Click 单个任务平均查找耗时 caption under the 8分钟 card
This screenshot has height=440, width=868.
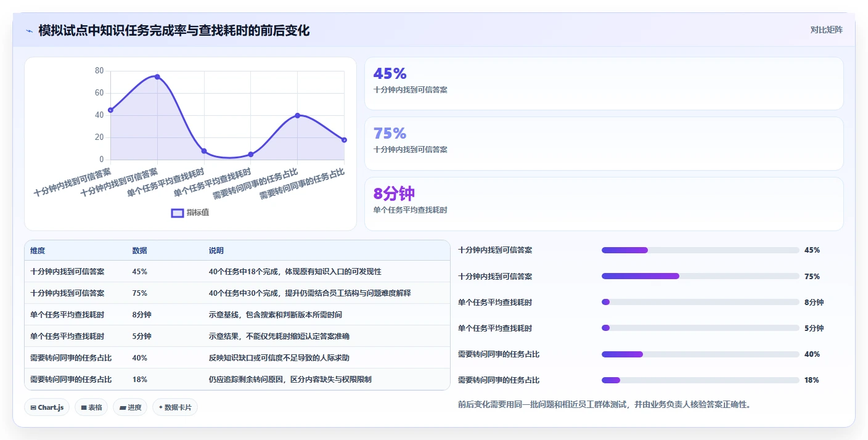click(410, 210)
